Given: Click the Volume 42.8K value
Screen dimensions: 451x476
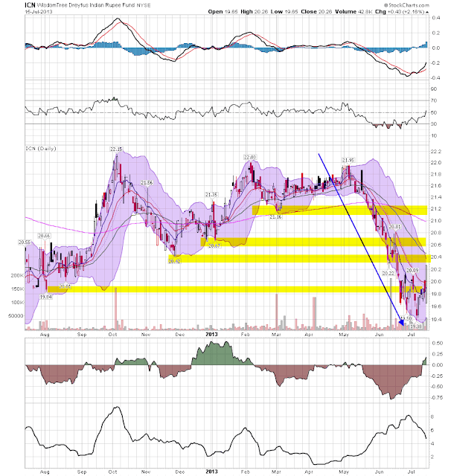Looking at the screenshot, I should tap(354, 12).
